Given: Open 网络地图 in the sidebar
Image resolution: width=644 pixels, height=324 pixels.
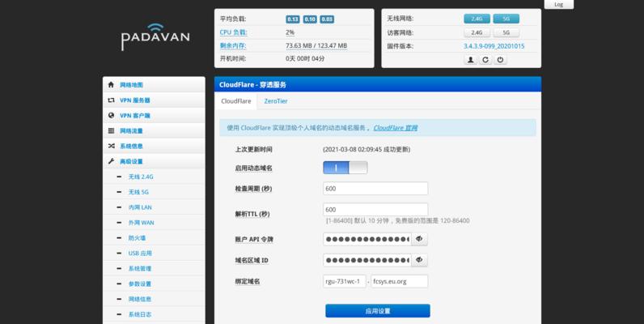Looking at the screenshot, I should coord(154,85).
